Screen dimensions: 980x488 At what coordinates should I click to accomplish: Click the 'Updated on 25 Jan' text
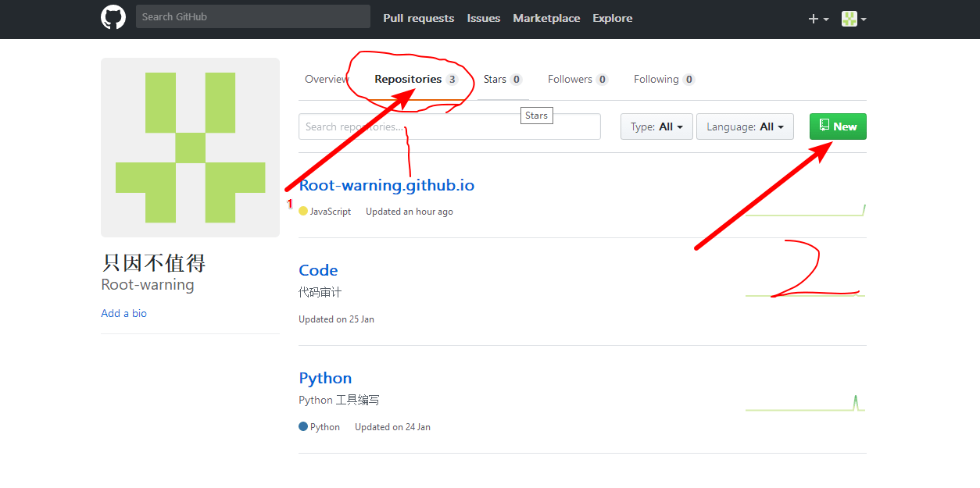click(336, 319)
